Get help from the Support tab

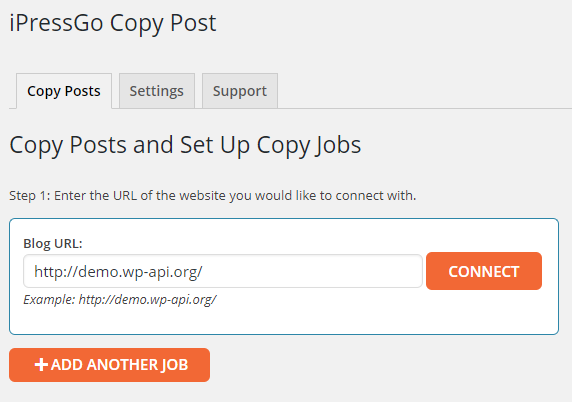point(240,91)
